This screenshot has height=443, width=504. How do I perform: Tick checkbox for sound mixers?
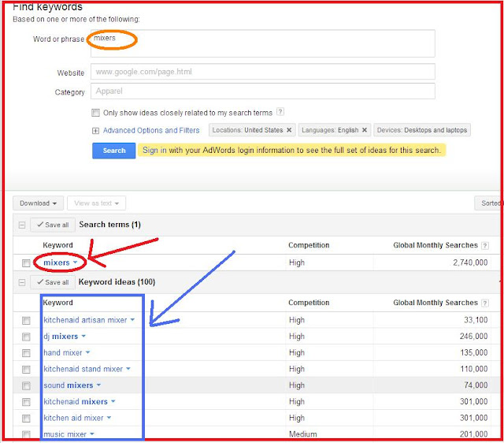tap(26, 385)
